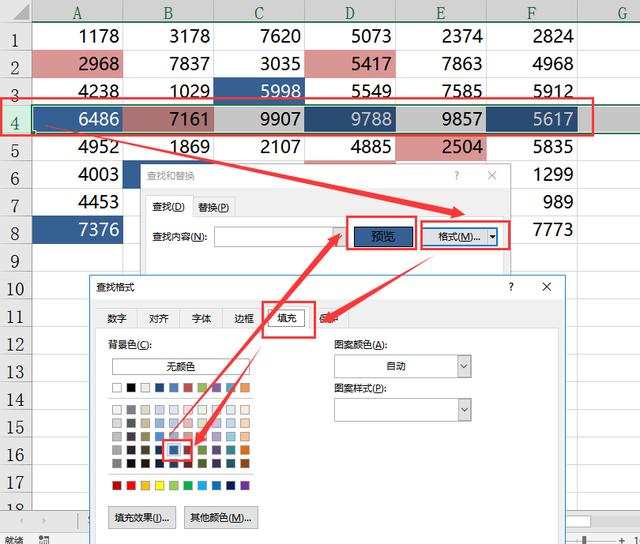Select cell containing 7773

[544, 230]
